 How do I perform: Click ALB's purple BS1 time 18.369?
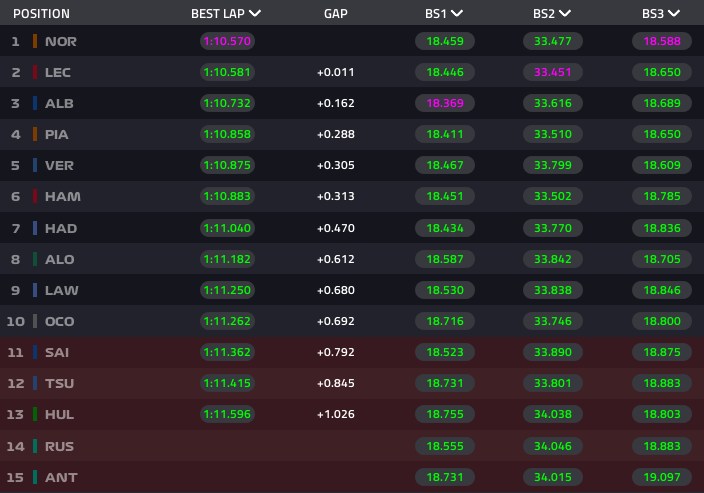[x=445, y=103]
